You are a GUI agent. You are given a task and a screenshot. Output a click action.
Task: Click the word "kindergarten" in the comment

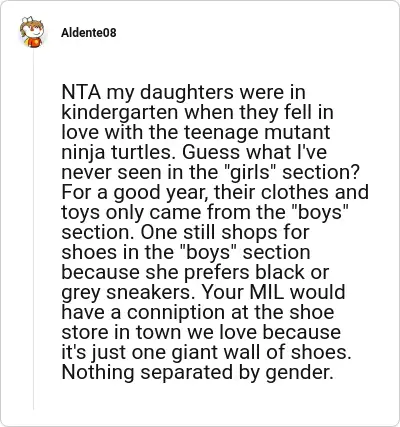tap(120, 113)
